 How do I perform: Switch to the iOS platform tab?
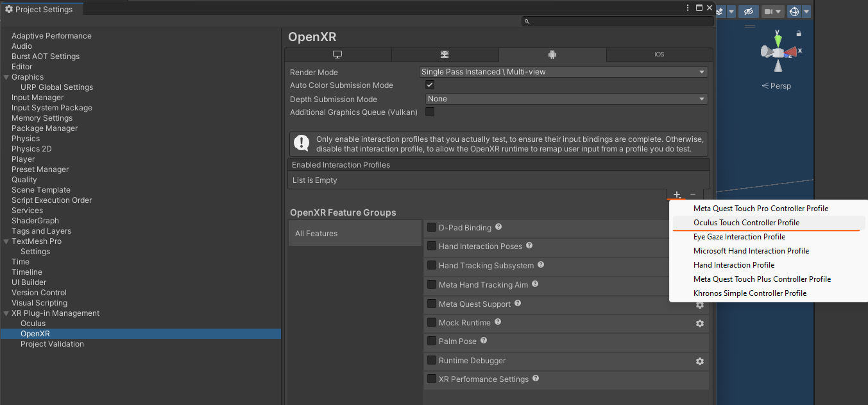point(660,55)
